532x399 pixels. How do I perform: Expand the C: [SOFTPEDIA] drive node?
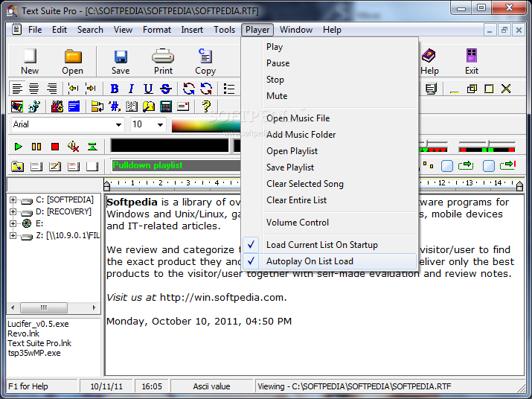[13, 199]
